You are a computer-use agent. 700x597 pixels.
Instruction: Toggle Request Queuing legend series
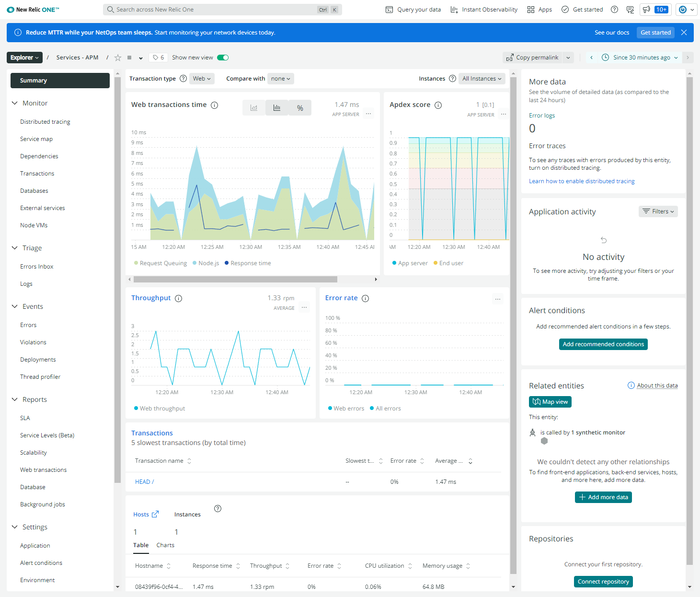tap(161, 263)
